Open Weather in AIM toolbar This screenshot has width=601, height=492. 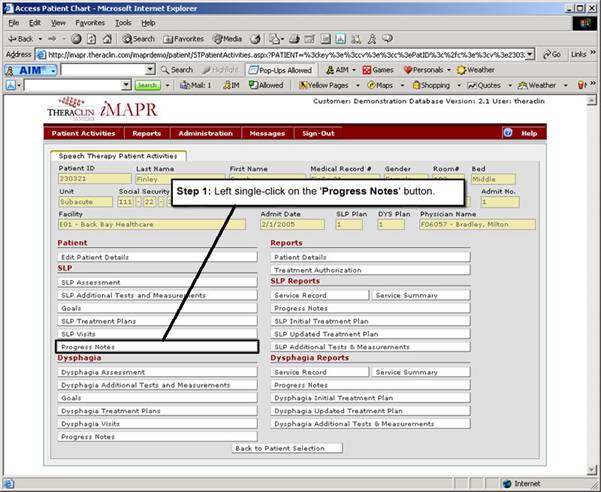coord(476,70)
